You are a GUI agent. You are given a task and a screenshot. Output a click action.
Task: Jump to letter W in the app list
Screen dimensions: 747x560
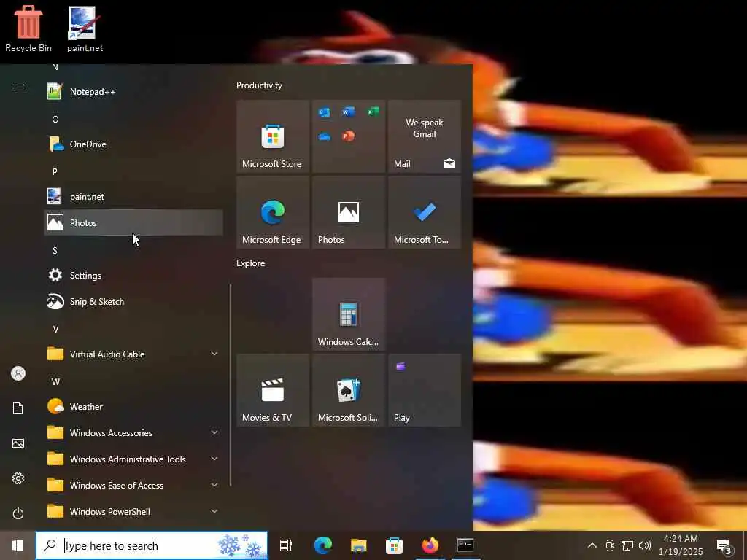coord(55,381)
